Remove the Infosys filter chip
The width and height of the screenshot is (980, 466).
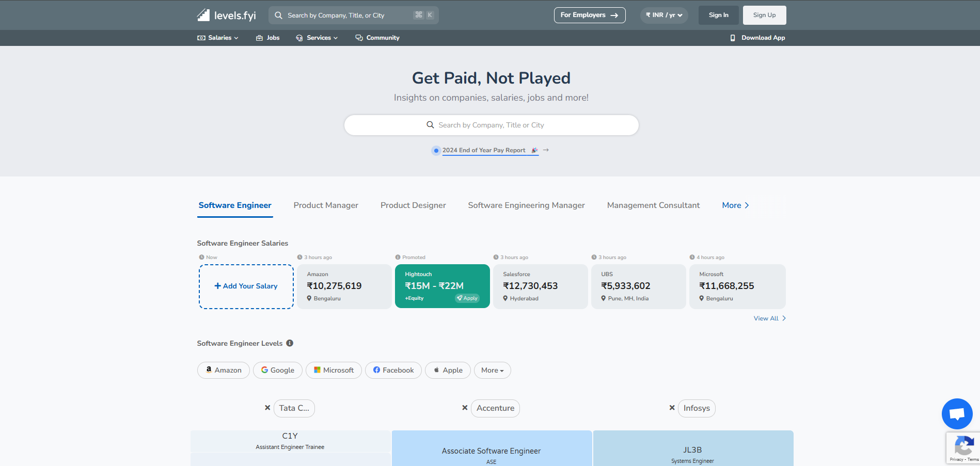point(672,407)
